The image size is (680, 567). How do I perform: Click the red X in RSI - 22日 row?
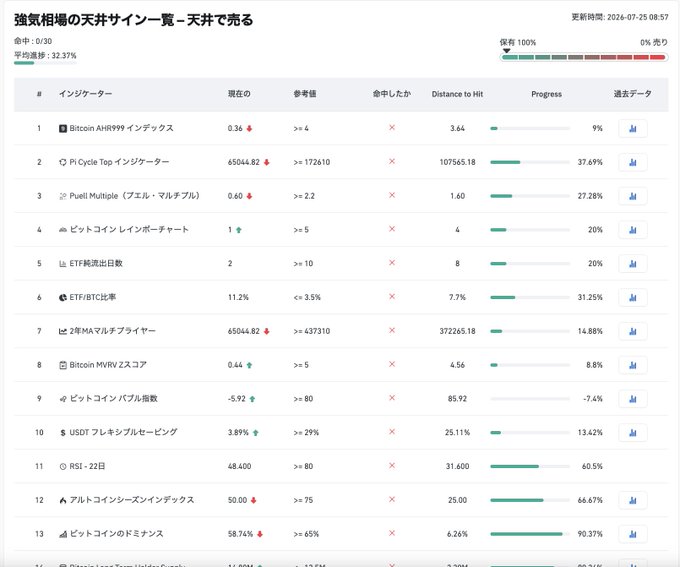click(392, 465)
